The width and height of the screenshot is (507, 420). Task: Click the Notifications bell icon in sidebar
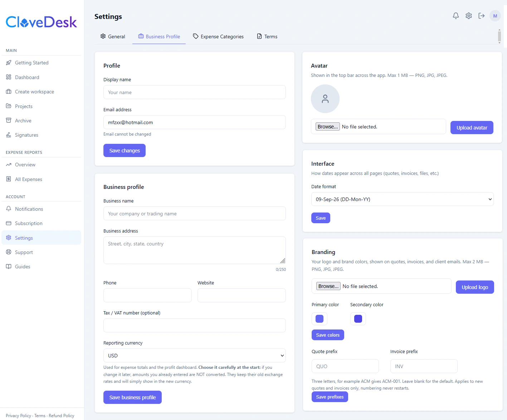[x=9, y=209]
